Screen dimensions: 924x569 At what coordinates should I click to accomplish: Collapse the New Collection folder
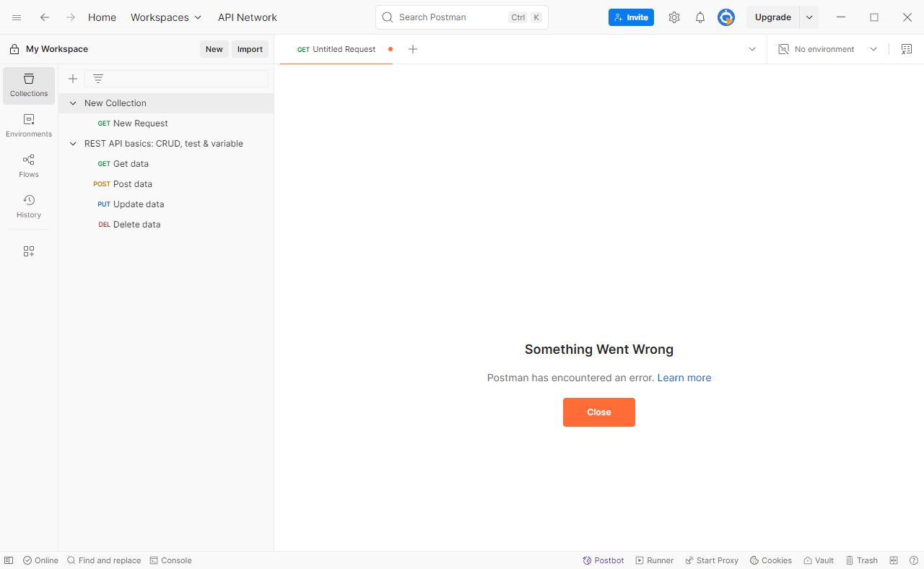point(73,103)
